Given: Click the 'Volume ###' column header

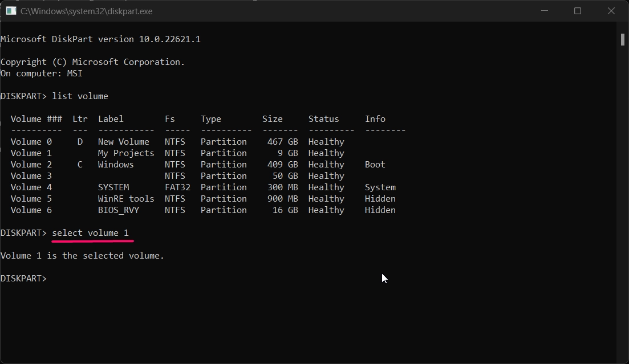Looking at the screenshot, I should pos(36,119).
